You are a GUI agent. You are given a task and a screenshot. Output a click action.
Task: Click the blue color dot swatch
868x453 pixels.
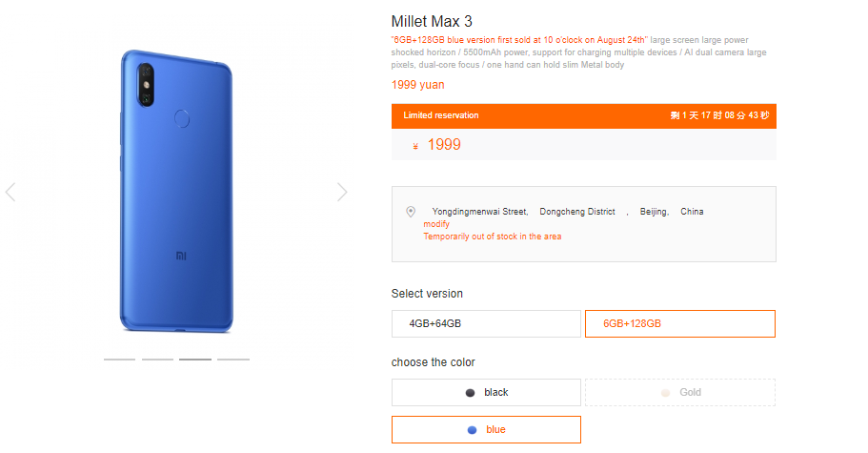[x=472, y=430]
